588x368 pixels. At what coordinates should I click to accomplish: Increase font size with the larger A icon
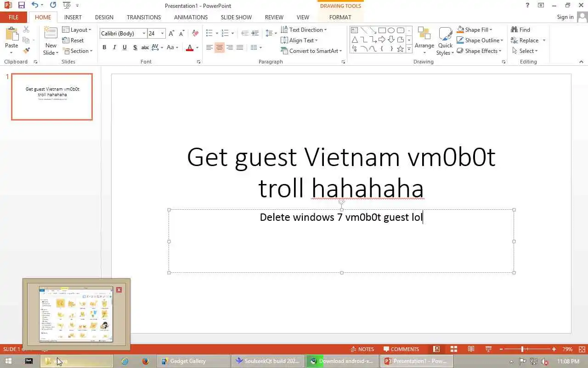[171, 34]
